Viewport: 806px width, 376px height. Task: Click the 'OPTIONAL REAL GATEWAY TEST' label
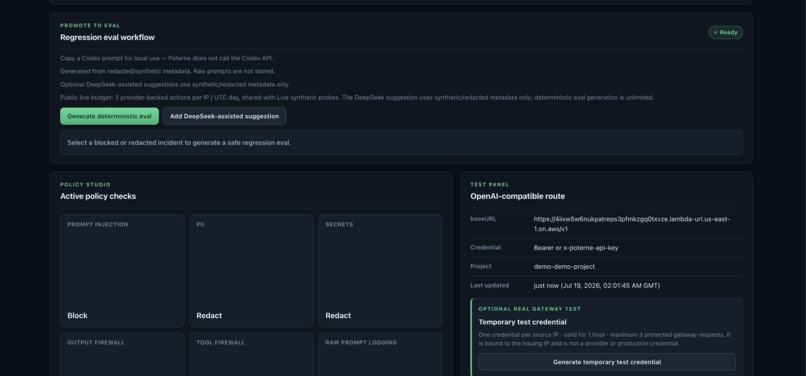pyautogui.click(x=529, y=309)
